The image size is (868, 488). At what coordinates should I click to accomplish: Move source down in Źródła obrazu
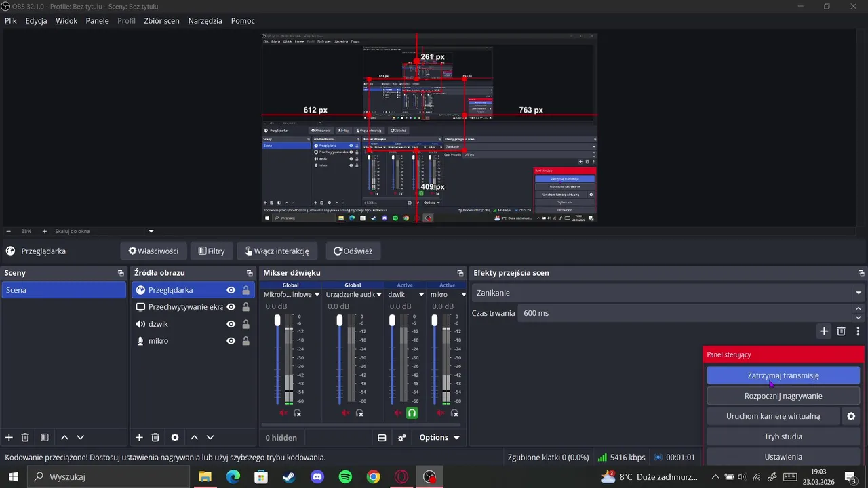pyautogui.click(x=210, y=438)
